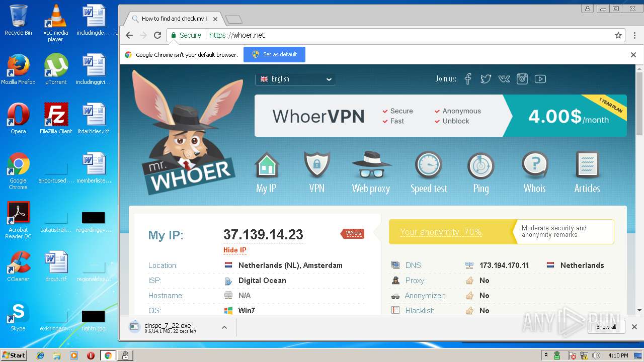Screen dimensions: 644x362
Task: Dismiss the default browser notification bar
Action: pos(633,55)
